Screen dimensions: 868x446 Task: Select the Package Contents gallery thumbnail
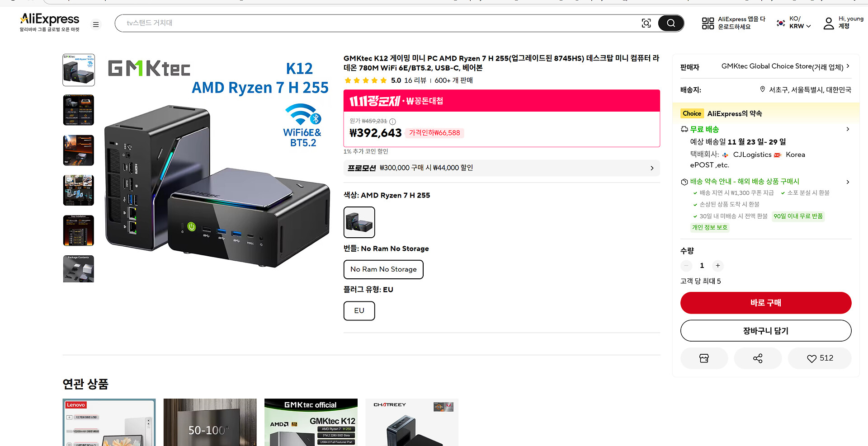pyautogui.click(x=79, y=269)
